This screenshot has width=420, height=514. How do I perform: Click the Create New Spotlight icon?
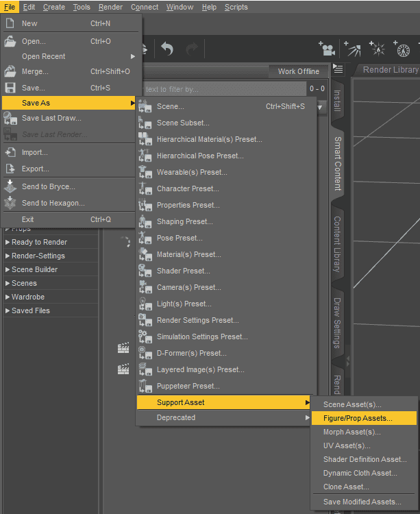352,49
